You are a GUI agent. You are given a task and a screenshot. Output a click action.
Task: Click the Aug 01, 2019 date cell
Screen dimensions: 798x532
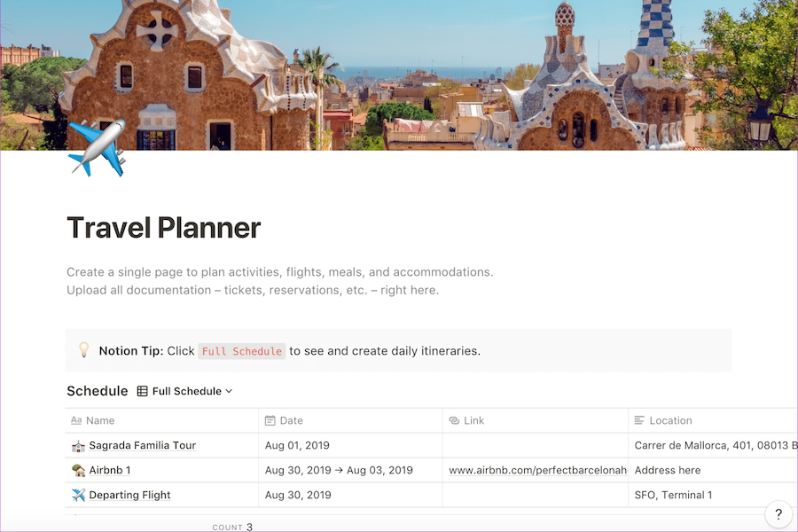pos(297,446)
